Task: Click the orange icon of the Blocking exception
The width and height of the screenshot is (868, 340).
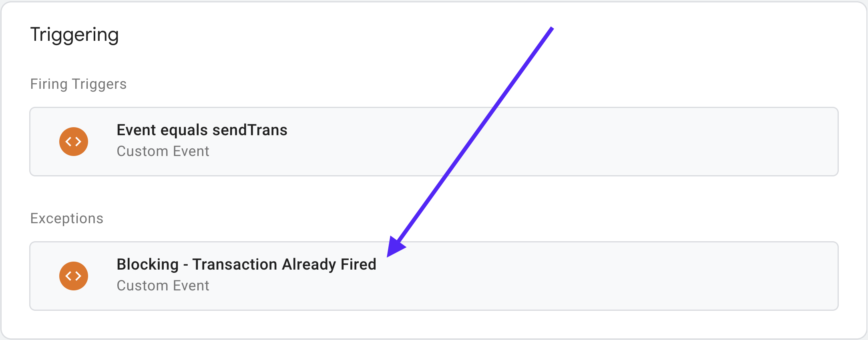Action: point(74,276)
